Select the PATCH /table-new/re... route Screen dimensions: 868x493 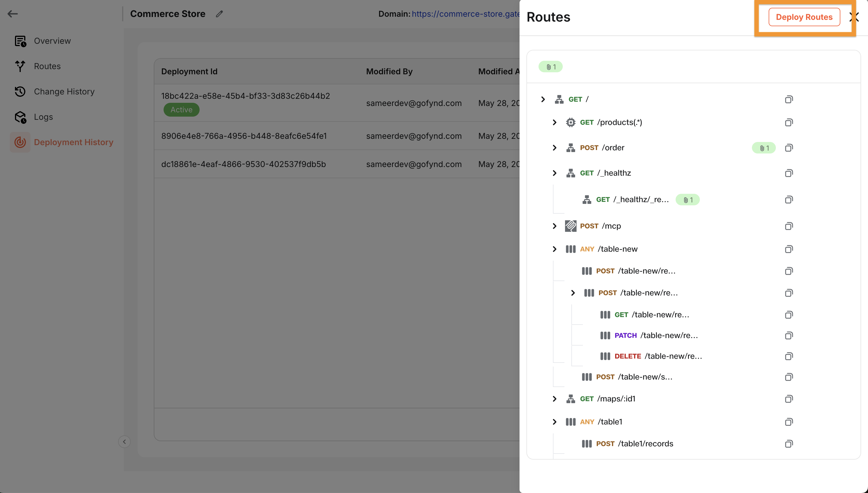[x=656, y=335]
